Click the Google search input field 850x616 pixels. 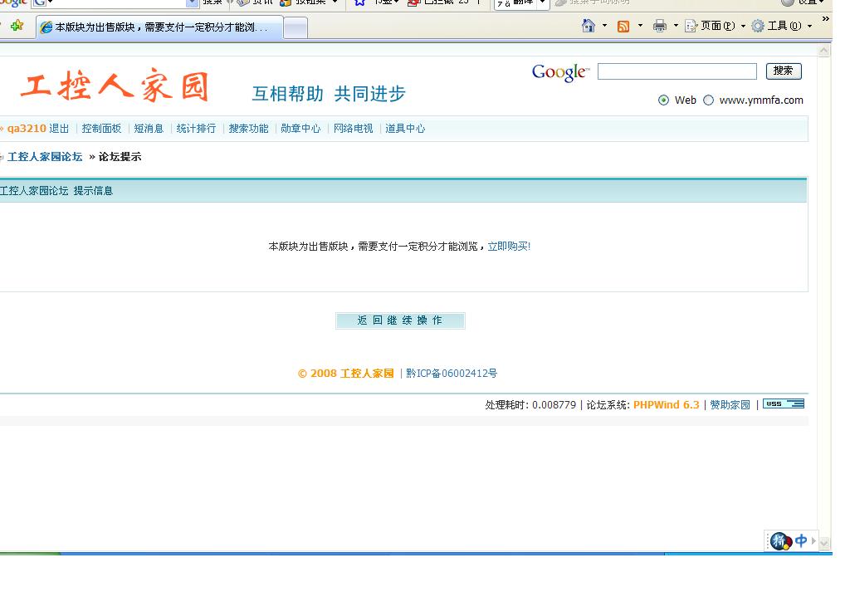point(677,72)
